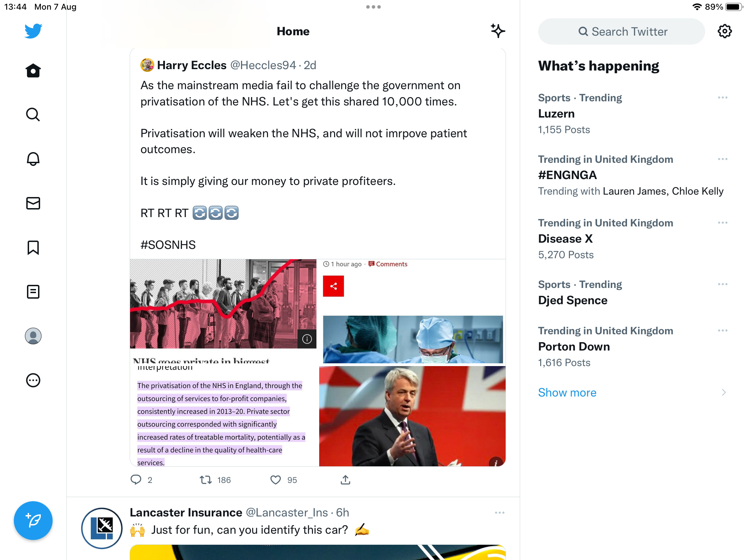Go to Home via sidebar house icon
Screen dimensions: 747x560
tap(33, 71)
